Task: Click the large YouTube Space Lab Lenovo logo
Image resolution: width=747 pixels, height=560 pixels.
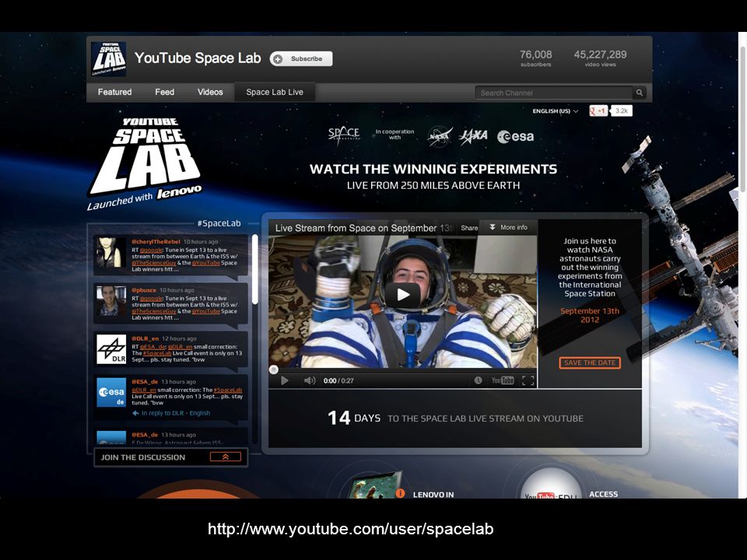Action: coord(145,163)
